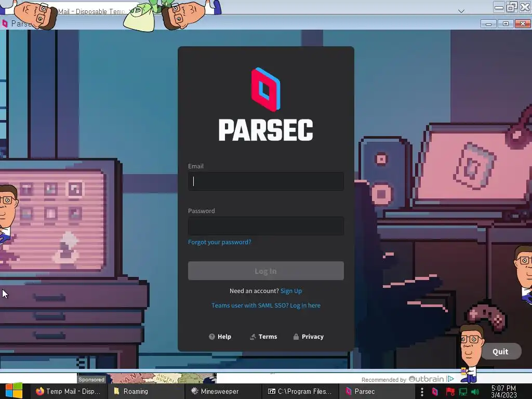This screenshot has height=399, width=532.
Task: Switch to Roaming folder taskbar item
Action: point(146,391)
